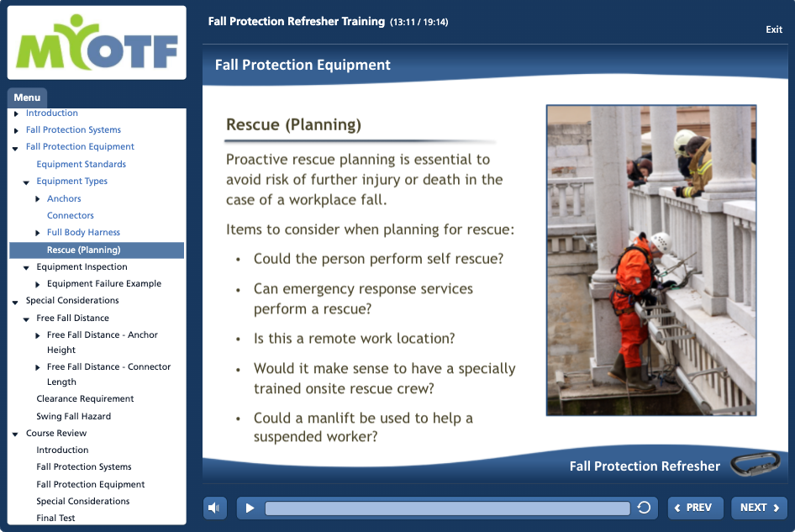Open Fall Protection Equipment under Course Review
795x532 pixels.
pos(91,484)
